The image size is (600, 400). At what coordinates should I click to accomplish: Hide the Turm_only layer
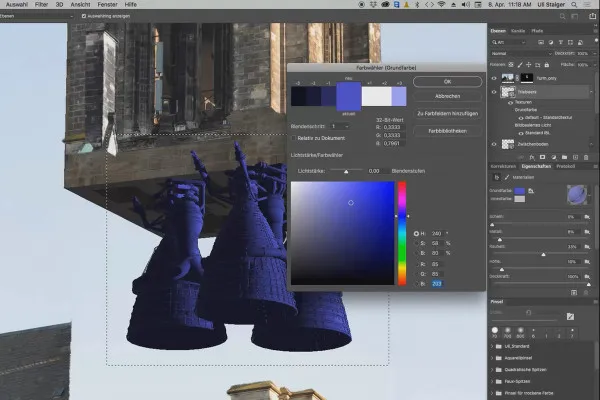click(x=494, y=78)
